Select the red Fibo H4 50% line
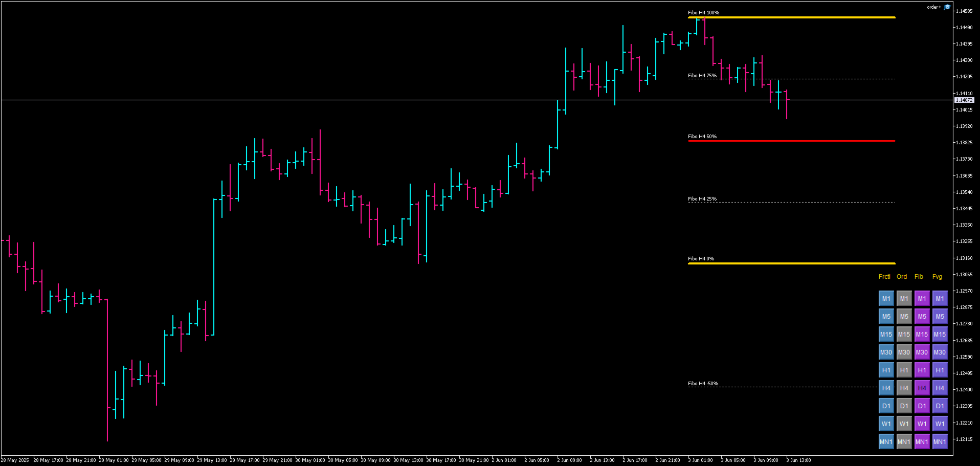This screenshot has height=466, width=980. point(791,141)
